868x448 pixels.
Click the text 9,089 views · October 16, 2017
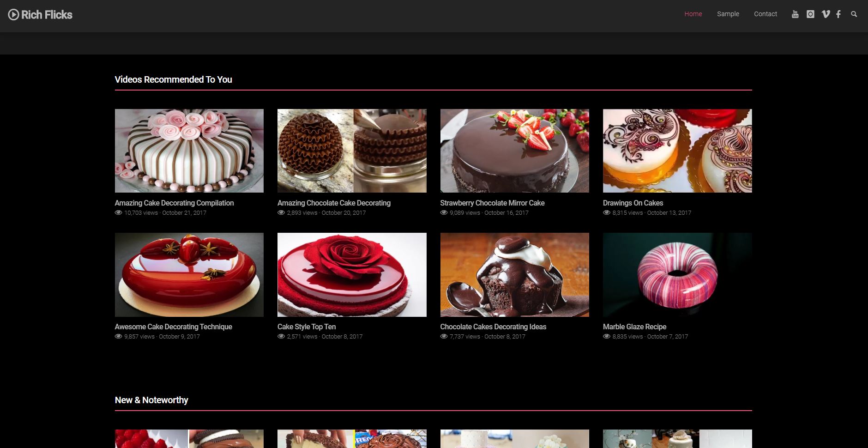(489, 213)
